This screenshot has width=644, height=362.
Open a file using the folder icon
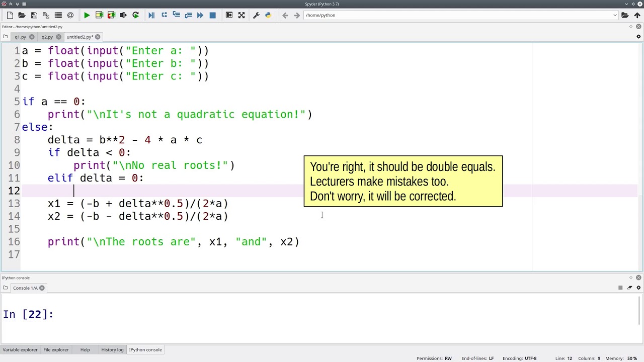[22, 15]
